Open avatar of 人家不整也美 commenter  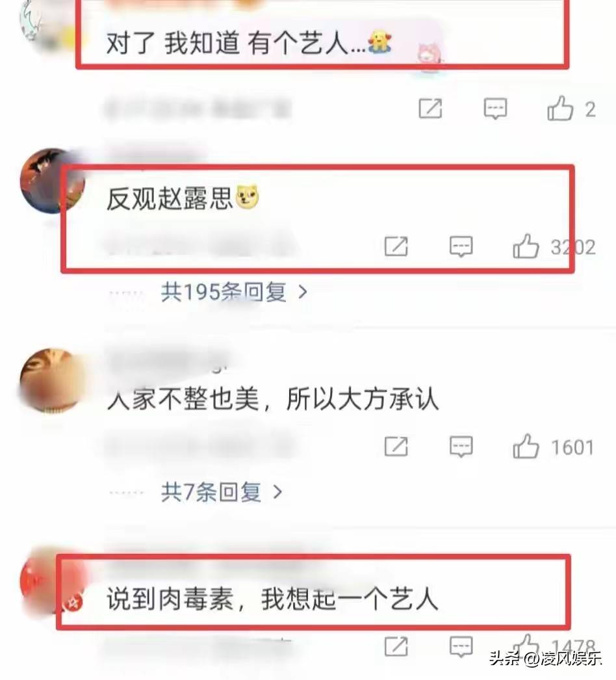pos(52,381)
